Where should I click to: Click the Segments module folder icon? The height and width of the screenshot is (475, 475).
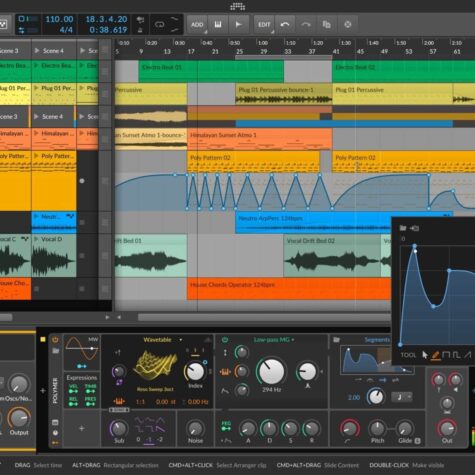[x=336, y=340]
